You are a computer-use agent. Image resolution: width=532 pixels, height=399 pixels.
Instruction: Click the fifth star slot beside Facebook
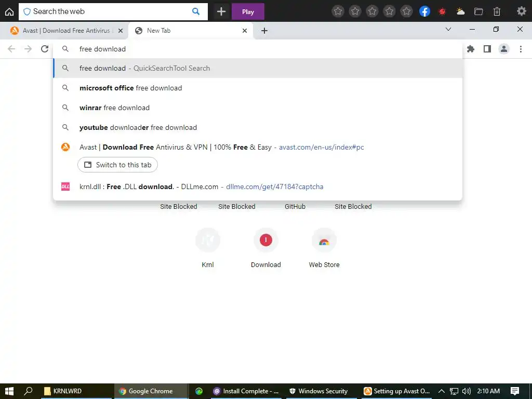click(x=406, y=11)
